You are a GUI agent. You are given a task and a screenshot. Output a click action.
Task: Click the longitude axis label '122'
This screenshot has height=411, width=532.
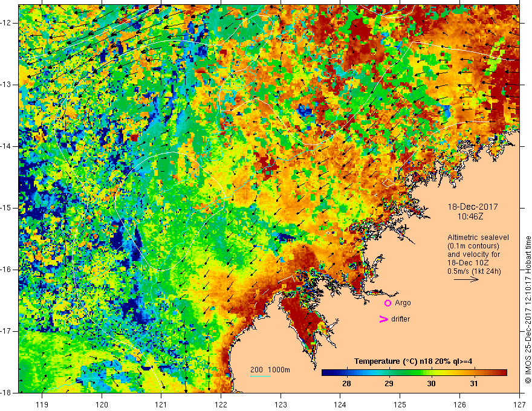221,404
